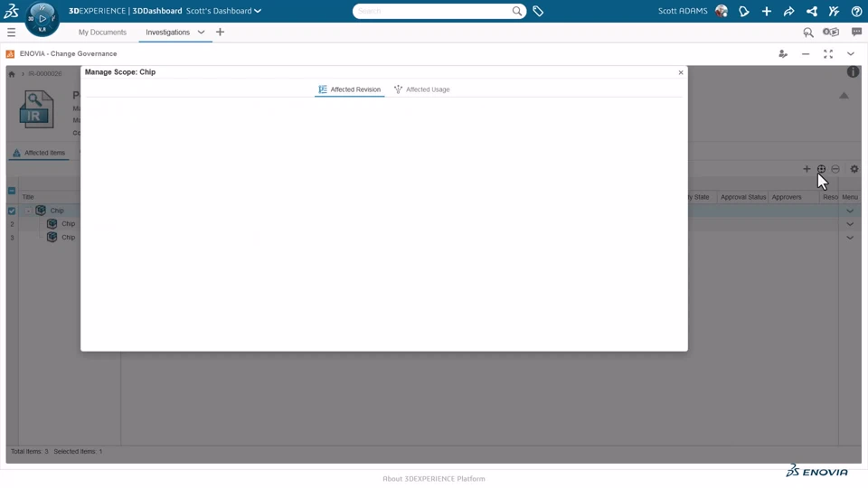
Task: Switch to Affected Usage tab
Action: (x=422, y=89)
